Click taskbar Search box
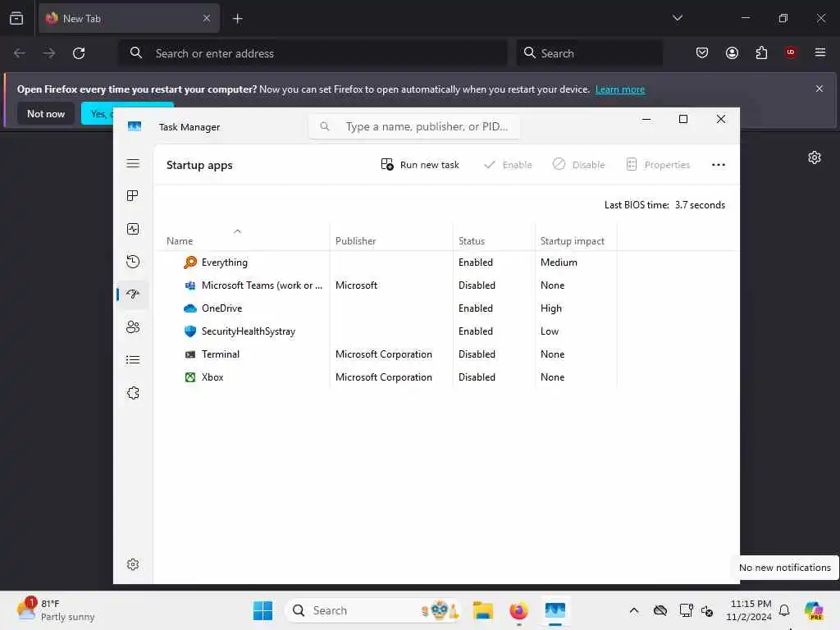 [x=373, y=610]
